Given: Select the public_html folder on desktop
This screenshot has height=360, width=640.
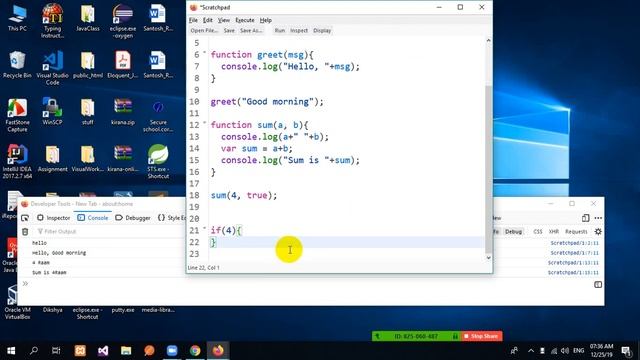Looking at the screenshot, I should (87, 64).
